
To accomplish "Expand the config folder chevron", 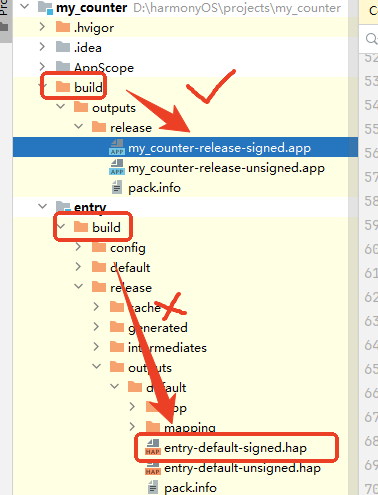I will (78, 247).
